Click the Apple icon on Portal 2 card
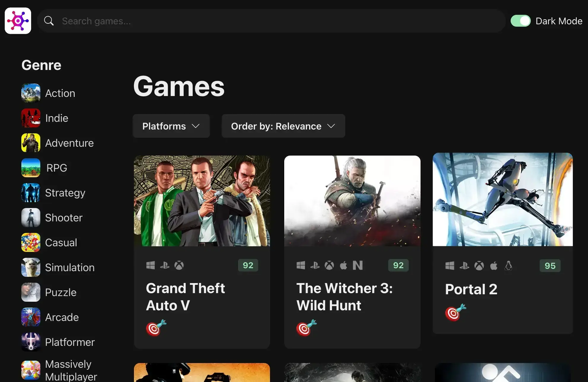This screenshot has width=588, height=382. click(494, 266)
